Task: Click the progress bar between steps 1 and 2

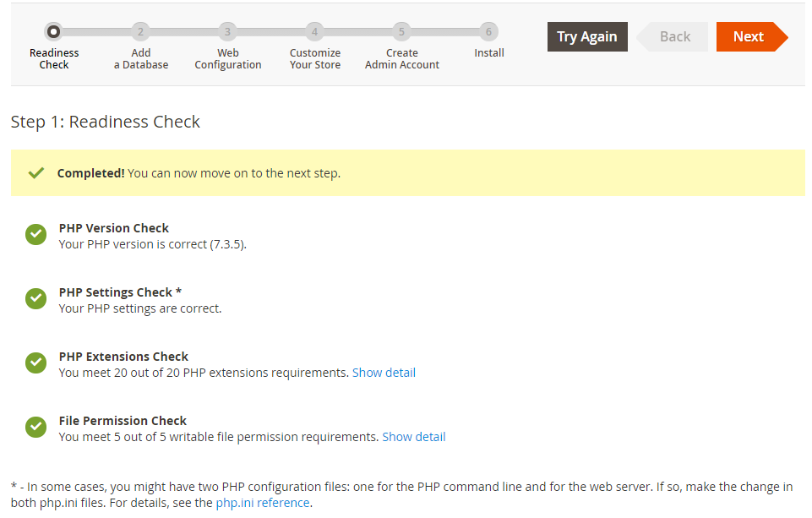Action: [97, 32]
